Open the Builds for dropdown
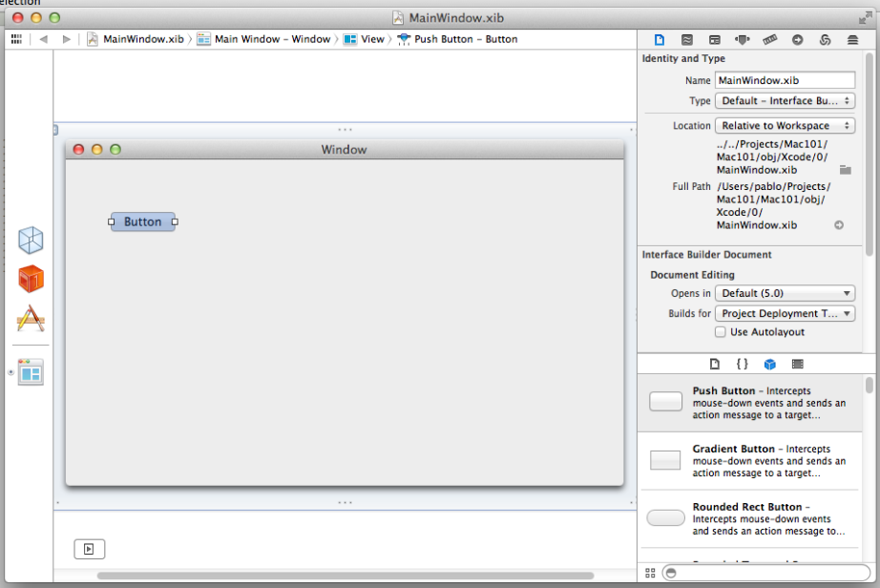 click(785, 313)
